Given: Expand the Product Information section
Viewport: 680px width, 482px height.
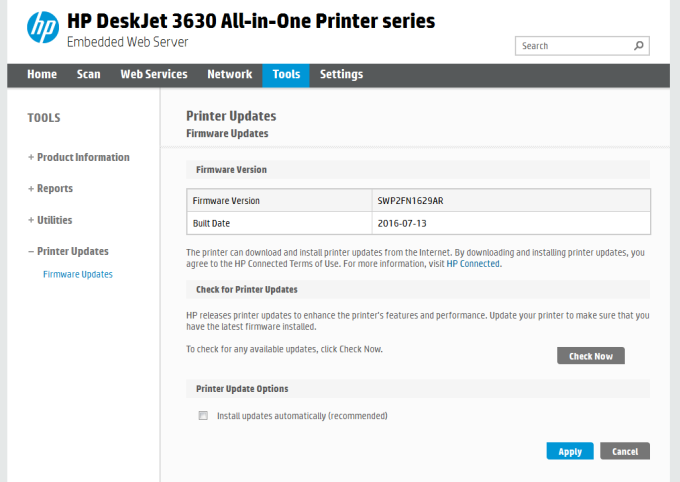Looking at the screenshot, I should (79, 157).
